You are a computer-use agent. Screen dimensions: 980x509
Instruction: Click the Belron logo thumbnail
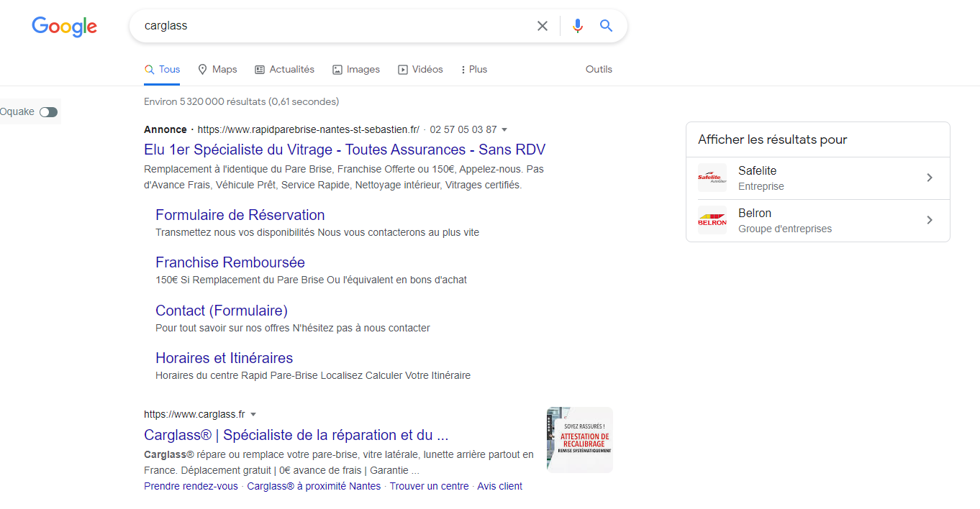pos(712,220)
